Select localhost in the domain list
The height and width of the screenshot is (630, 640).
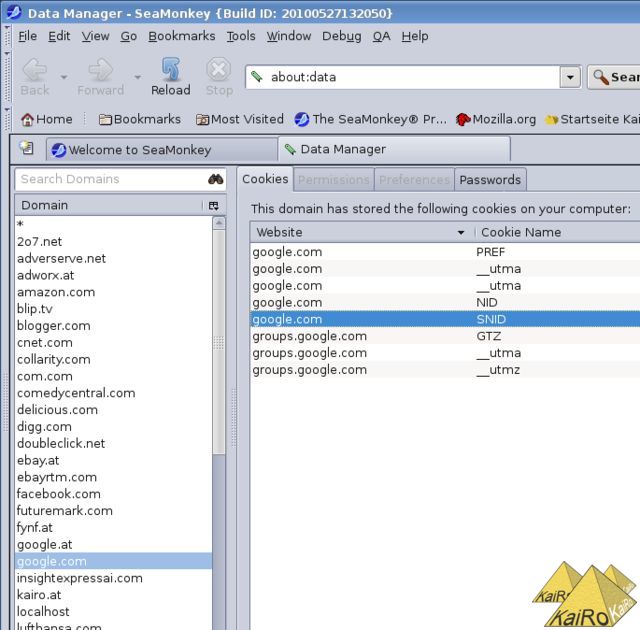coord(113,612)
